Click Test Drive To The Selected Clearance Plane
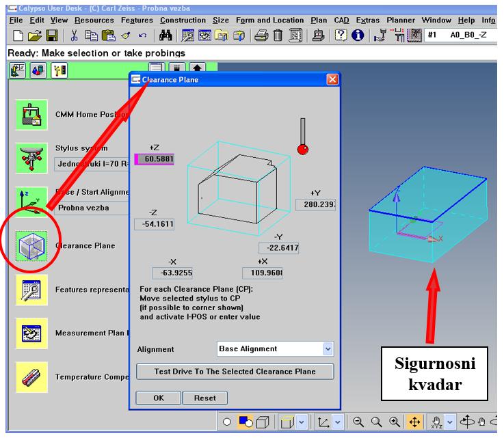Viewport: 504px width, 440px height. click(x=235, y=372)
